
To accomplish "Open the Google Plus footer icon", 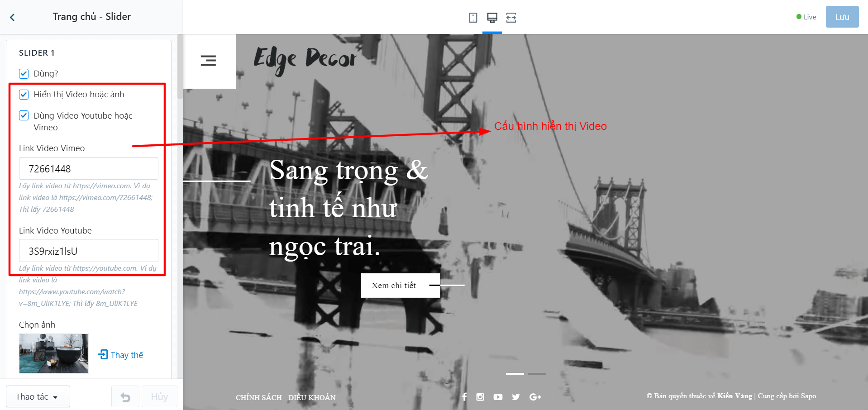I will click(535, 397).
